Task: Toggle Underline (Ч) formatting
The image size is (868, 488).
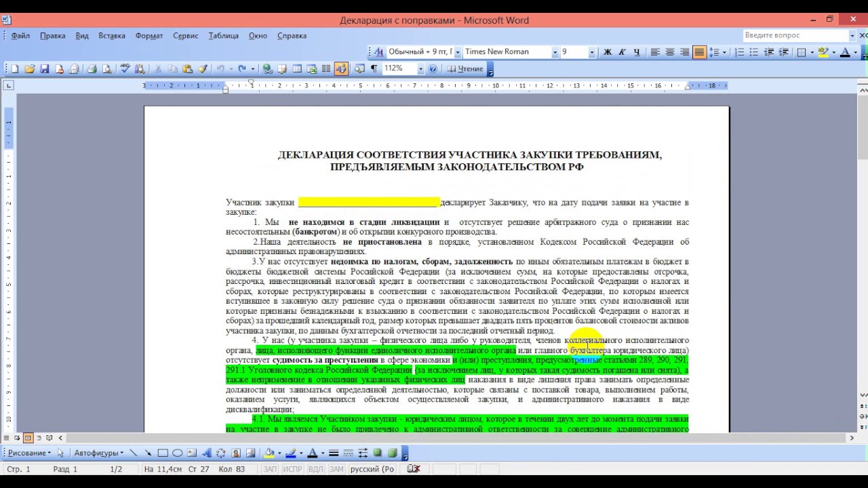Action: [x=637, y=52]
